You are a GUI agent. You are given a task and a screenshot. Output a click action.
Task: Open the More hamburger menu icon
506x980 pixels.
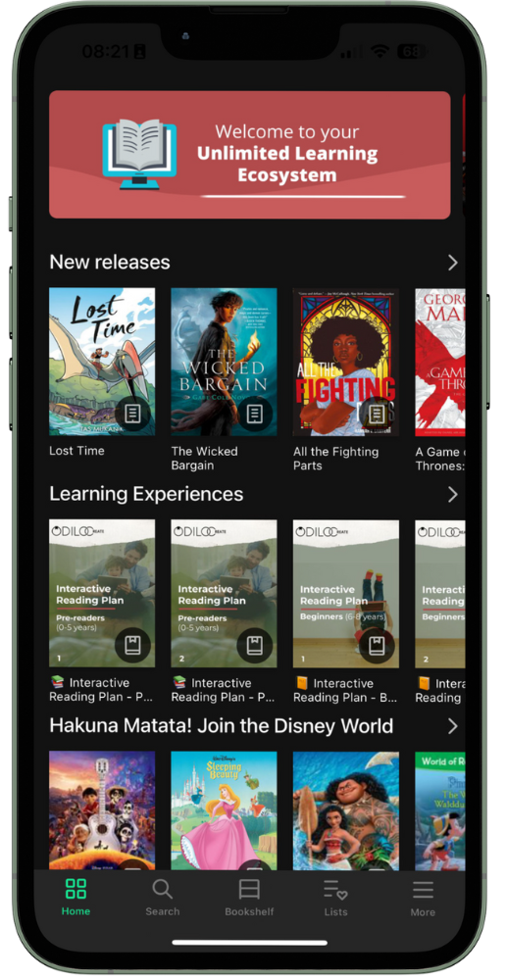tap(423, 890)
